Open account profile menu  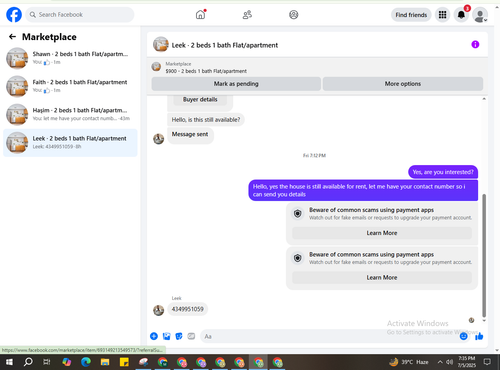(480, 15)
